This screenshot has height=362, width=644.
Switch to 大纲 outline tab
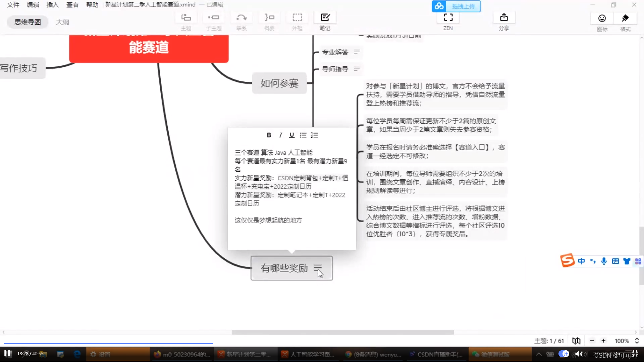coord(62,22)
